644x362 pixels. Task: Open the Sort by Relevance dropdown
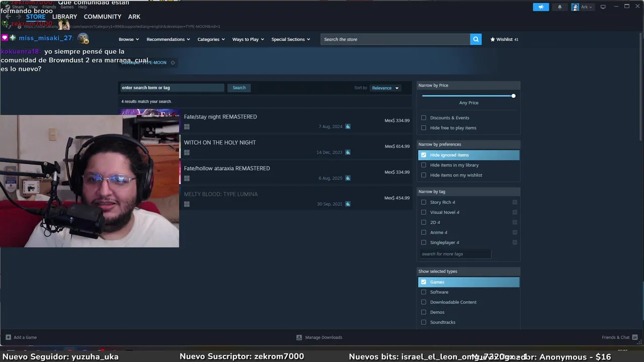385,88
